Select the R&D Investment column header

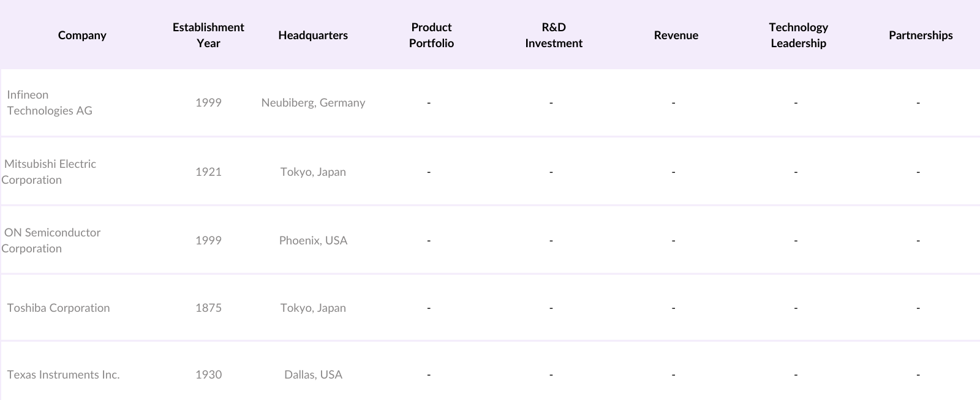554,35
